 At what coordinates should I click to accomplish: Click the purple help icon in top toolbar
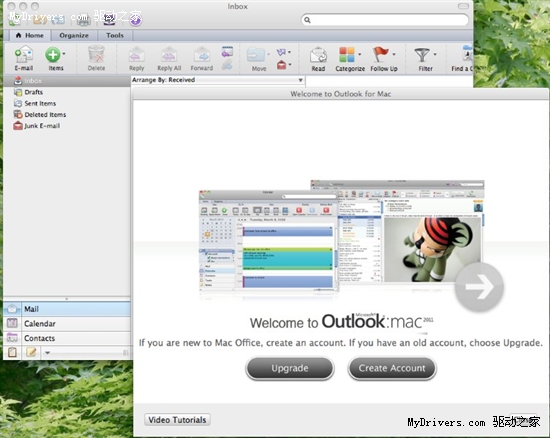coord(136,20)
